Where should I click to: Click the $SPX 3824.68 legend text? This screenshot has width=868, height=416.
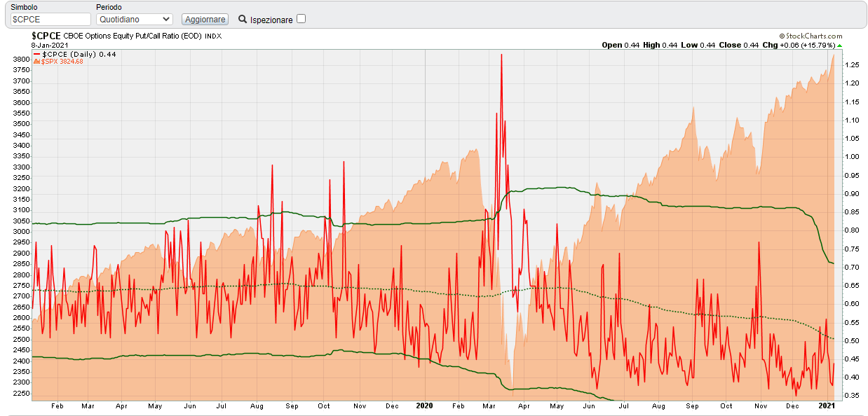pos(62,62)
